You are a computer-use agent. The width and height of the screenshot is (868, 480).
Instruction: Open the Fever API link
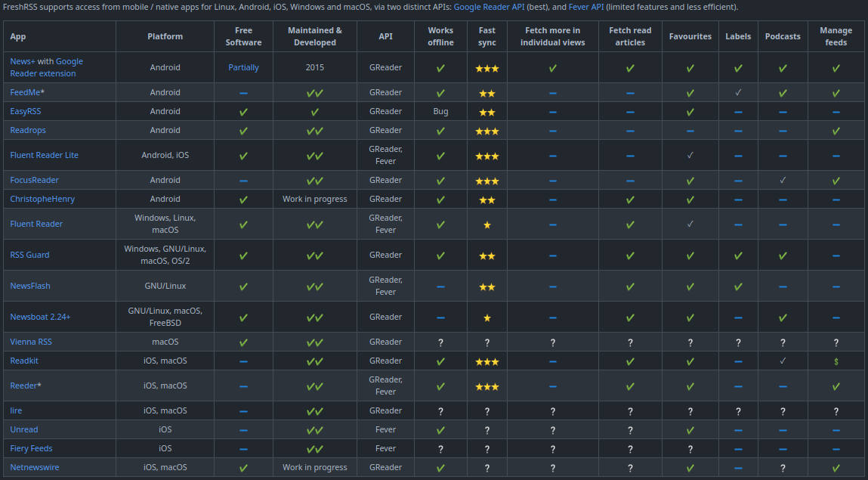[x=585, y=8]
